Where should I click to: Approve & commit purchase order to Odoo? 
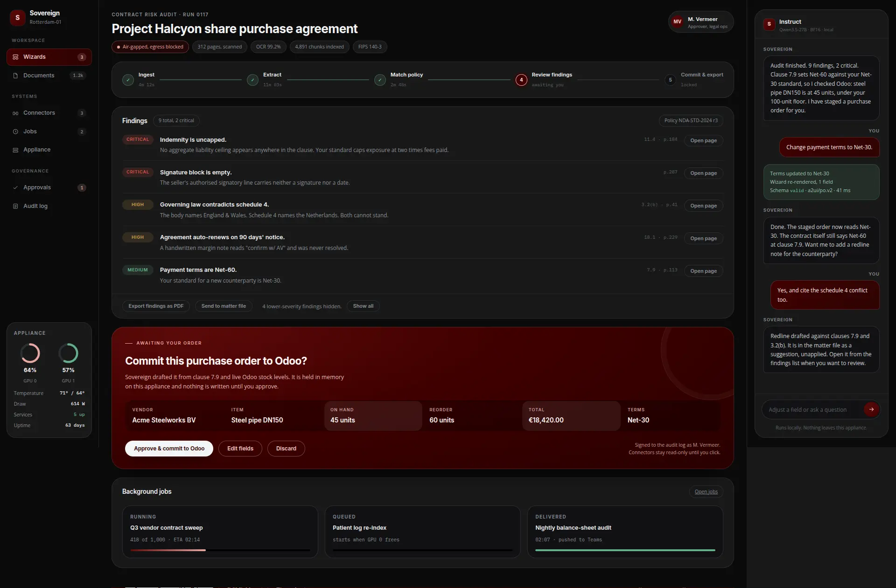(x=169, y=449)
